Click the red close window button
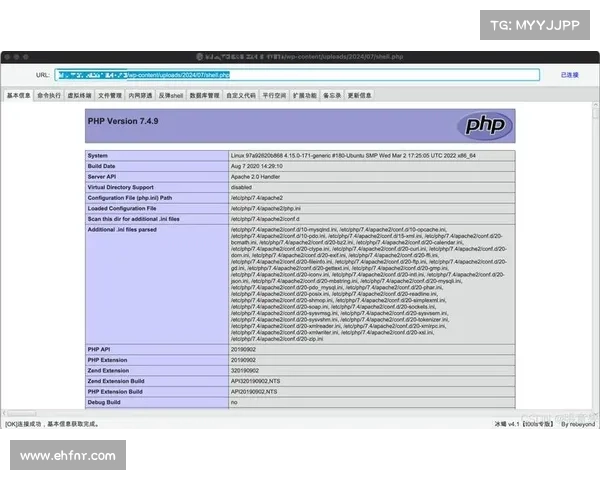This screenshot has width=600, height=480. click(11, 56)
